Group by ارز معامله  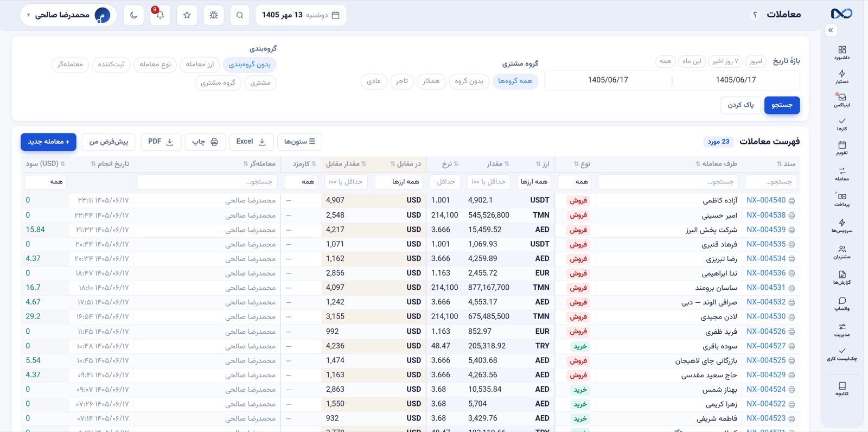200,65
